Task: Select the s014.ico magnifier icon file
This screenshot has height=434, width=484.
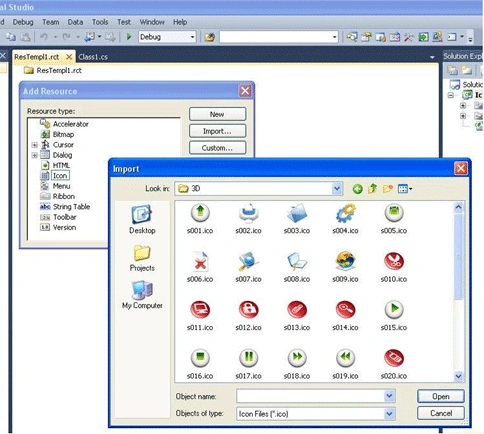Action: 345,316
